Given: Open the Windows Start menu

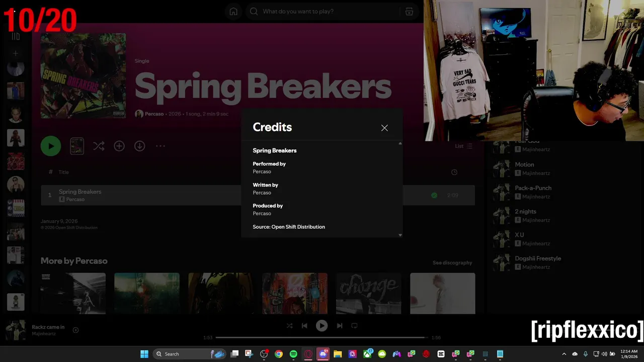Looking at the screenshot, I should pyautogui.click(x=144, y=354).
